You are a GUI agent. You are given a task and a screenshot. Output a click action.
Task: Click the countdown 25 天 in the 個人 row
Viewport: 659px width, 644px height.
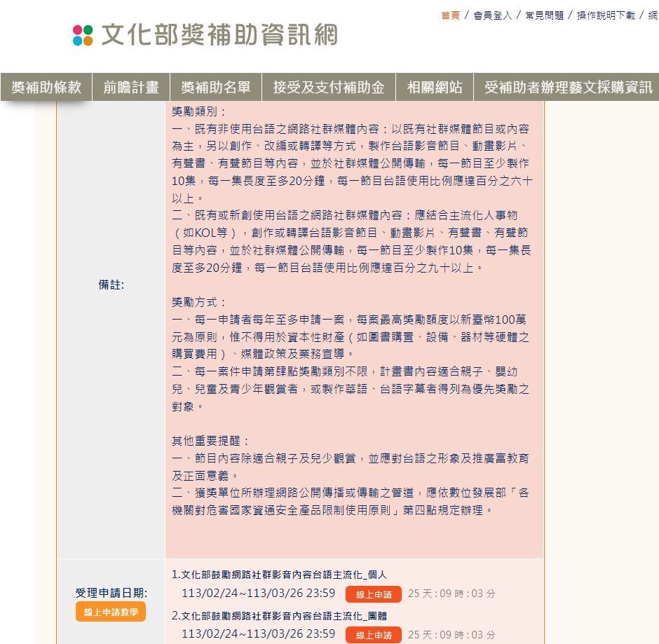pyautogui.click(x=420, y=594)
